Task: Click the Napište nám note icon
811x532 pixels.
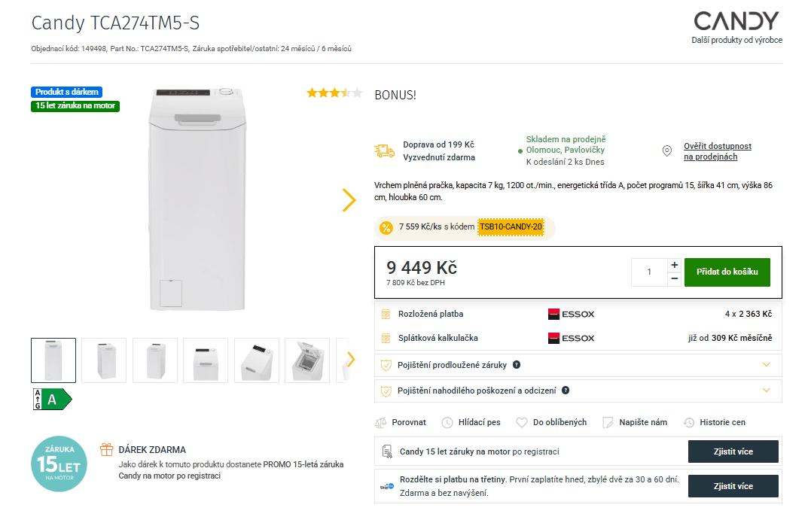Action: pyautogui.click(x=608, y=423)
